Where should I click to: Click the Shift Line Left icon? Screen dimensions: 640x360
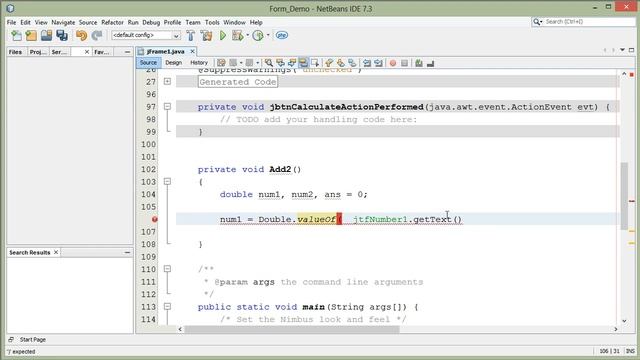click(367, 63)
